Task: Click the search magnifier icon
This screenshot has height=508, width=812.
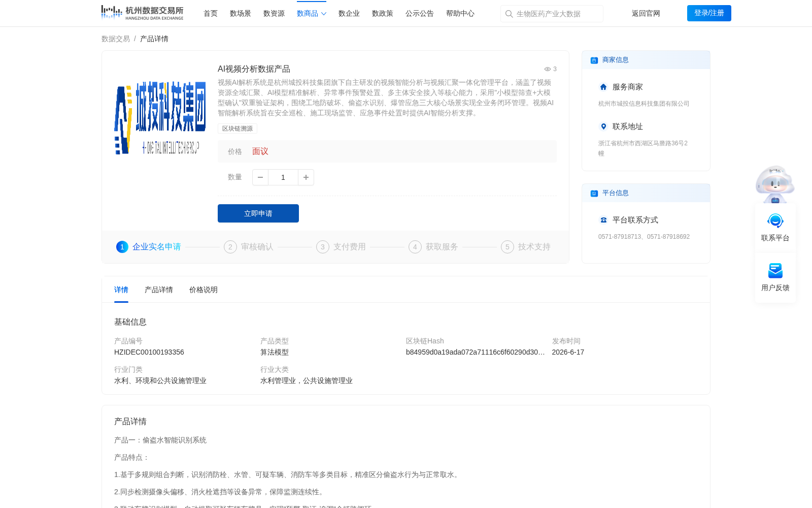Action: click(x=509, y=14)
